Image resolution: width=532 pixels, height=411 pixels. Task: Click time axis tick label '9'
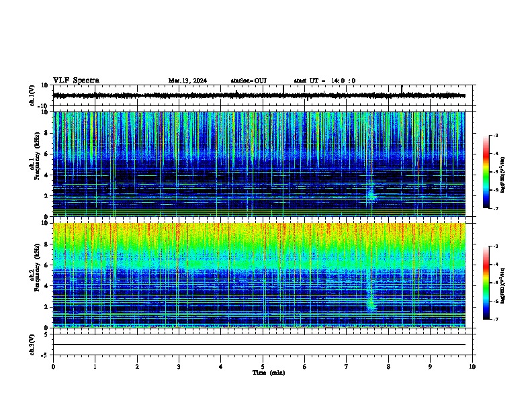(x=430, y=367)
